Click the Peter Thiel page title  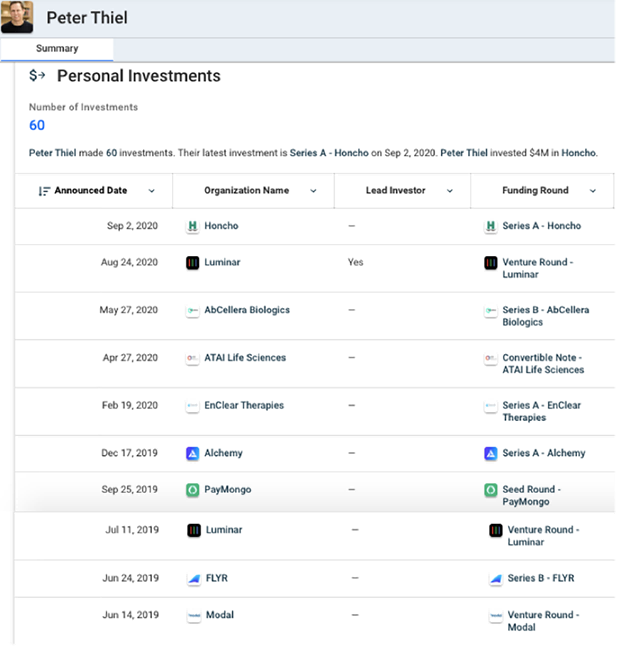87,18
